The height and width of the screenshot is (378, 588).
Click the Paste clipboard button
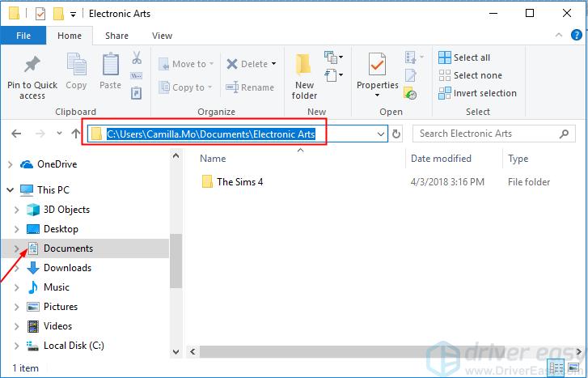(x=111, y=71)
